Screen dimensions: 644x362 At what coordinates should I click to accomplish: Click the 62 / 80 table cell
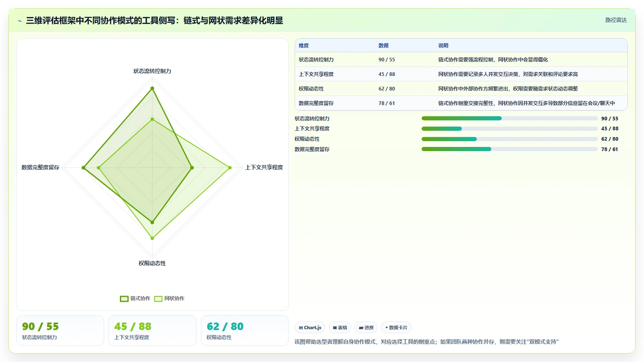tap(387, 89)
